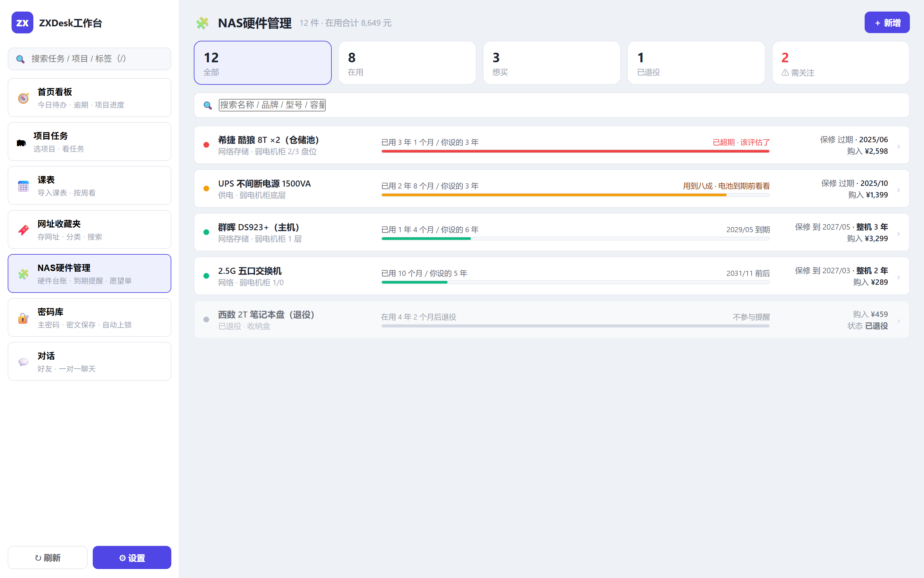Expand the 群晖 DS923+ row chevron

[x=898, y=233]
